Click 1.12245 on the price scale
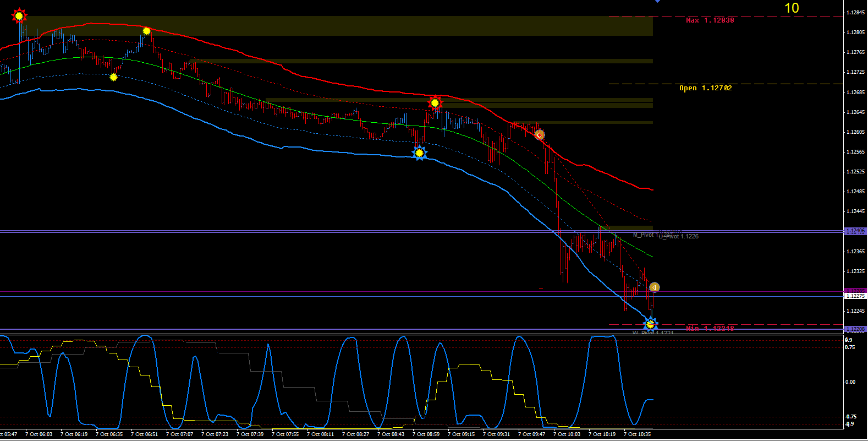 tap(855, 311)
